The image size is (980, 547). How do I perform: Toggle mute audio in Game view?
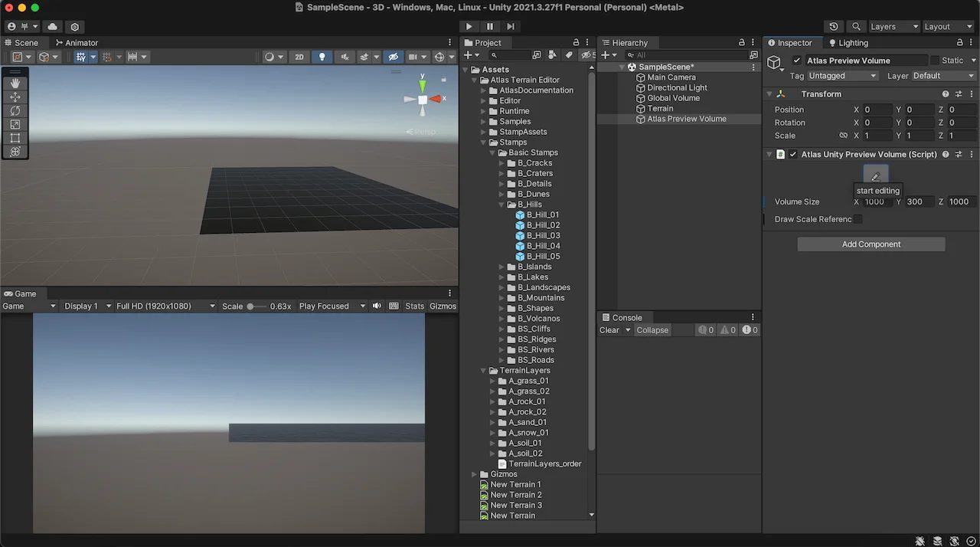pos(377,306)
